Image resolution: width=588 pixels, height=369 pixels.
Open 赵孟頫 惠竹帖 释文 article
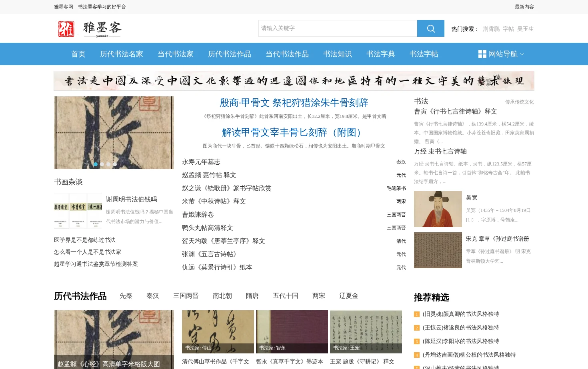(209, 175)
